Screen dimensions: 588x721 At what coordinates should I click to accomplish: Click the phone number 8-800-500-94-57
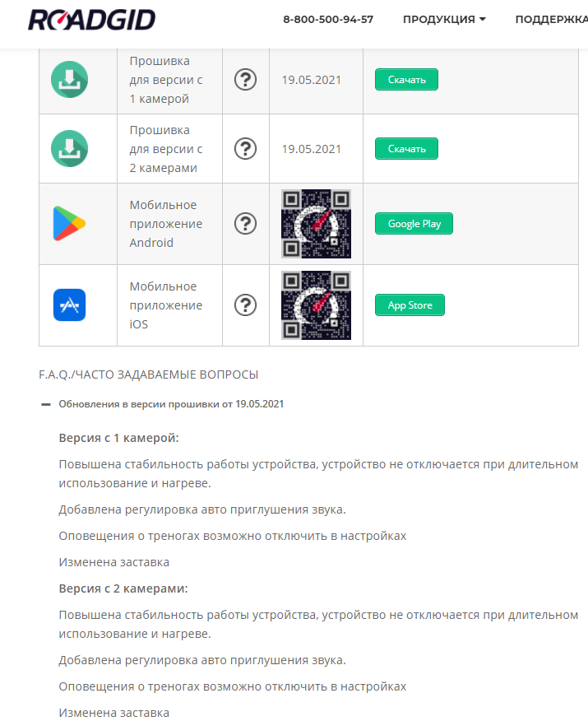[x=328, y=20]
